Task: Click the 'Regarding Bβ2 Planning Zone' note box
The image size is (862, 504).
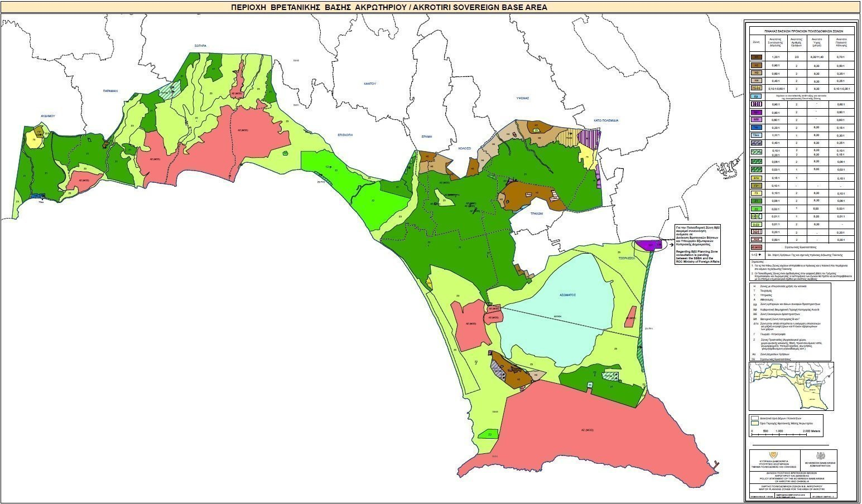Action: coord(697,244)
